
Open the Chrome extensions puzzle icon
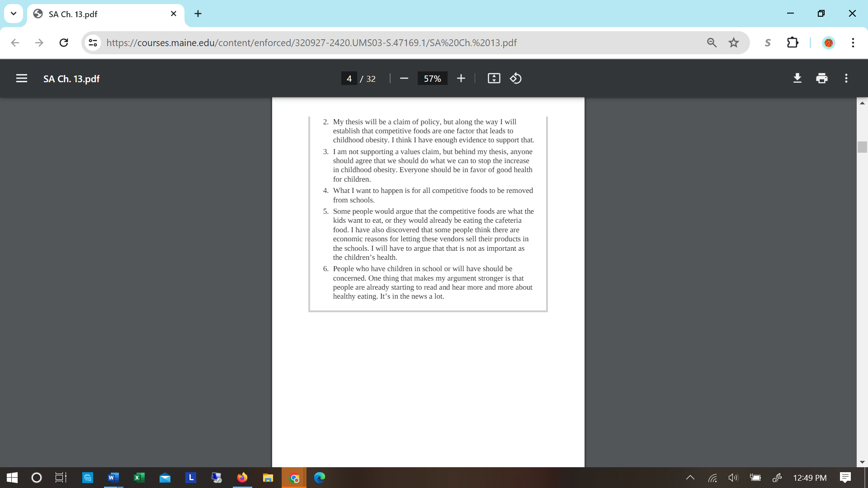(793, 43)
